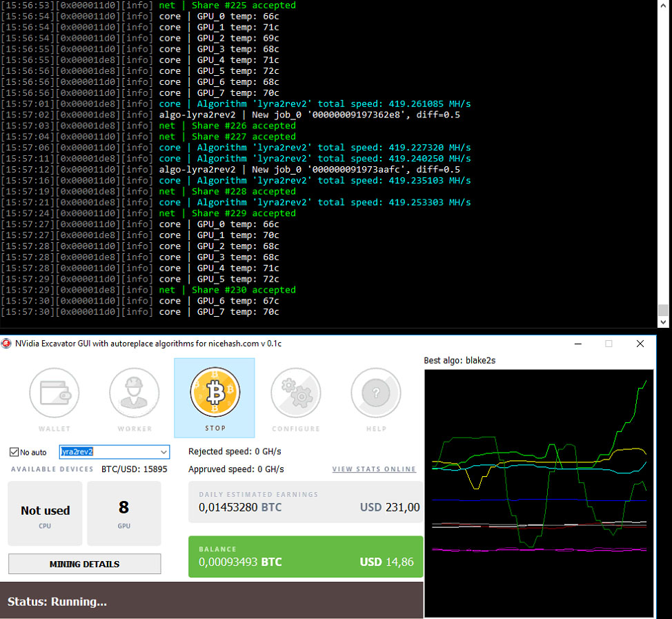Click console line with speed 419.235103 MH/s
This screenshot has width=672, height=619.
pos(236,181)
